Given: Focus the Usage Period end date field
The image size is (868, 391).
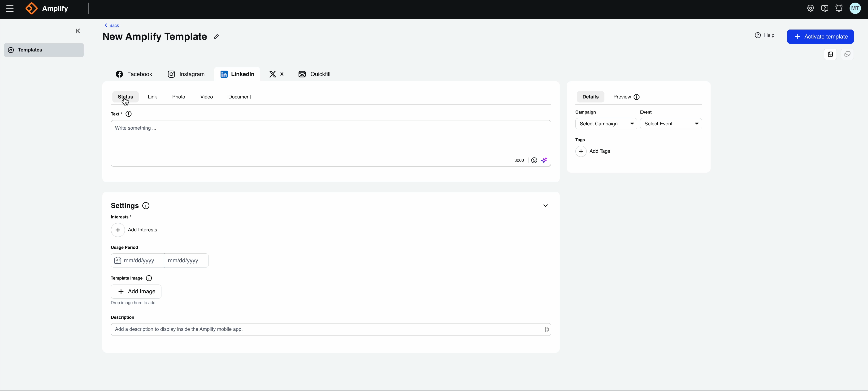Looking at the screenshot, I should [x=186, y=261].
